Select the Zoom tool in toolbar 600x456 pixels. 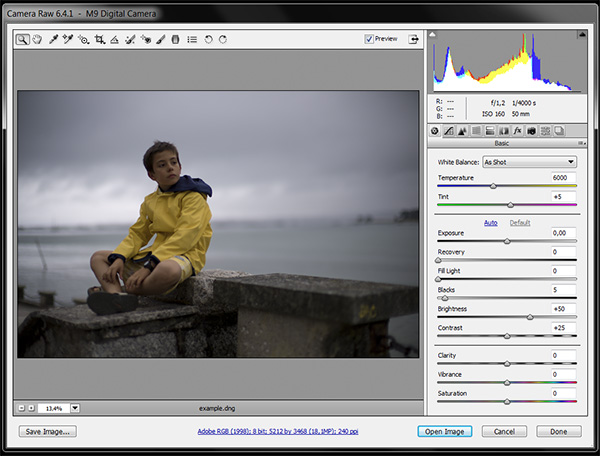pos(22,40)
